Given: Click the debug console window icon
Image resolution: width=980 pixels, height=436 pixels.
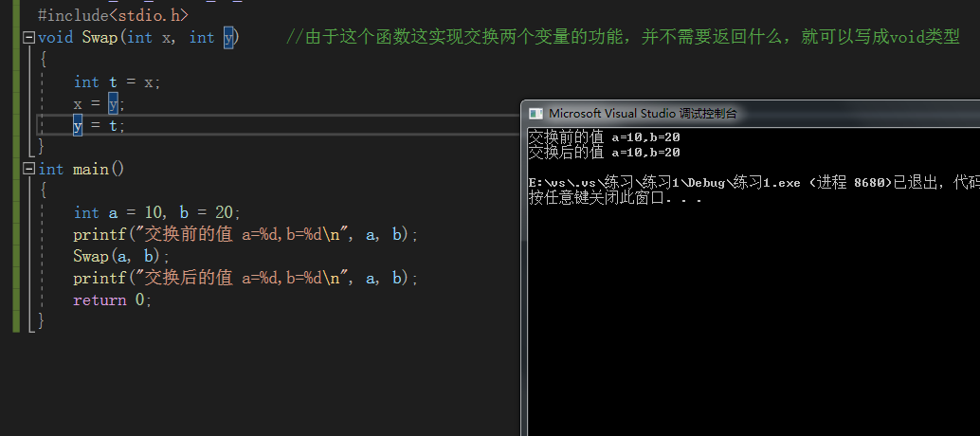Looking at the screenshot, I should 535,114.
